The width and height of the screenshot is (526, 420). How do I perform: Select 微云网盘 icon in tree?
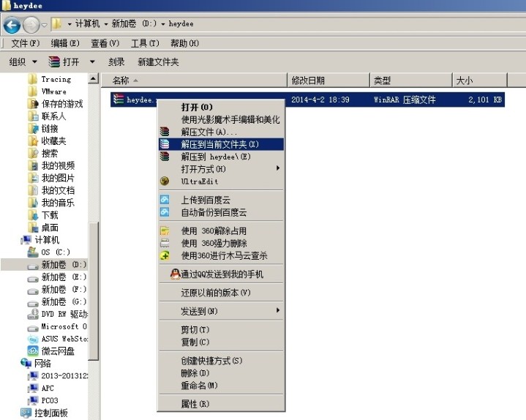[x=32, y=351]
